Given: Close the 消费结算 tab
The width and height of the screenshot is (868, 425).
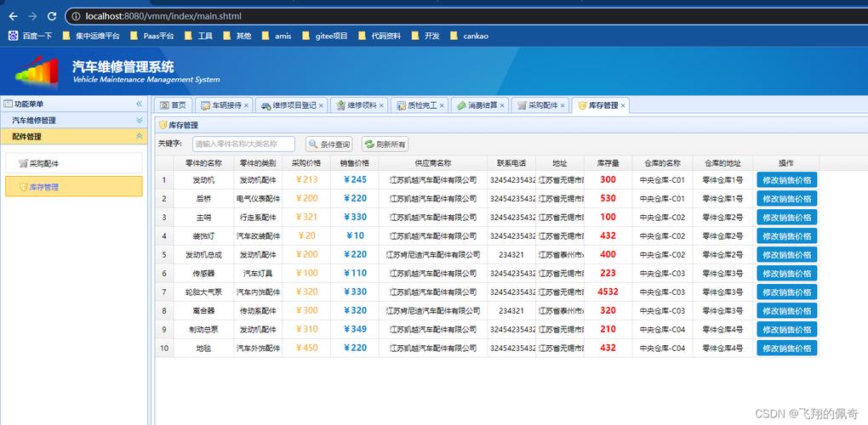Looking at the screenshot, I should [x=502, y=105].
